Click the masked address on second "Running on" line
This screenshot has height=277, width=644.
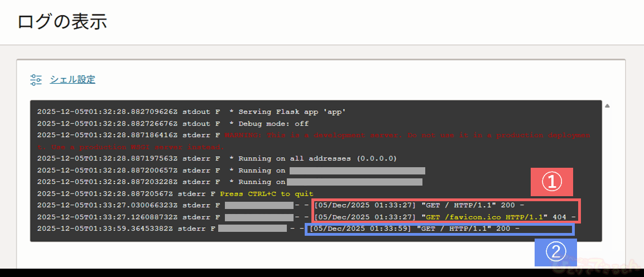(354, 182)
